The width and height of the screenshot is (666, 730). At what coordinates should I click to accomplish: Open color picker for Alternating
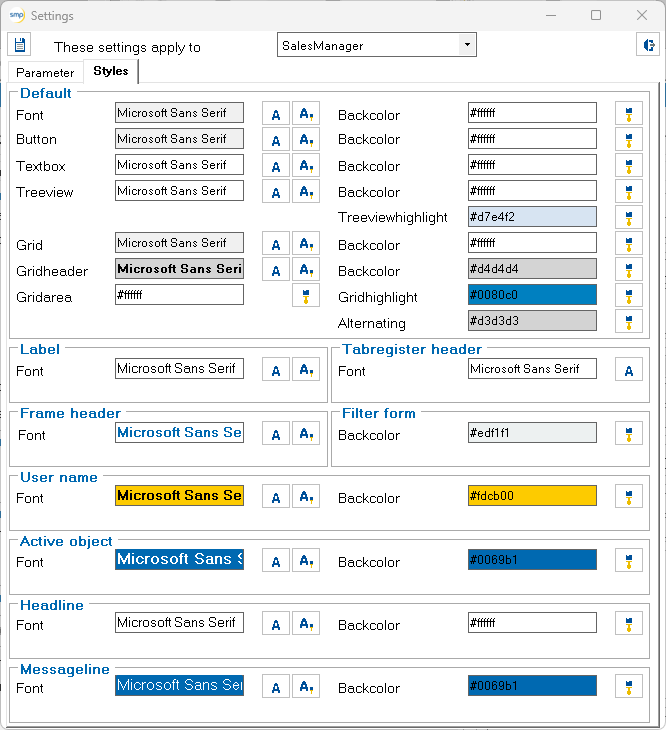coord(629,322)
